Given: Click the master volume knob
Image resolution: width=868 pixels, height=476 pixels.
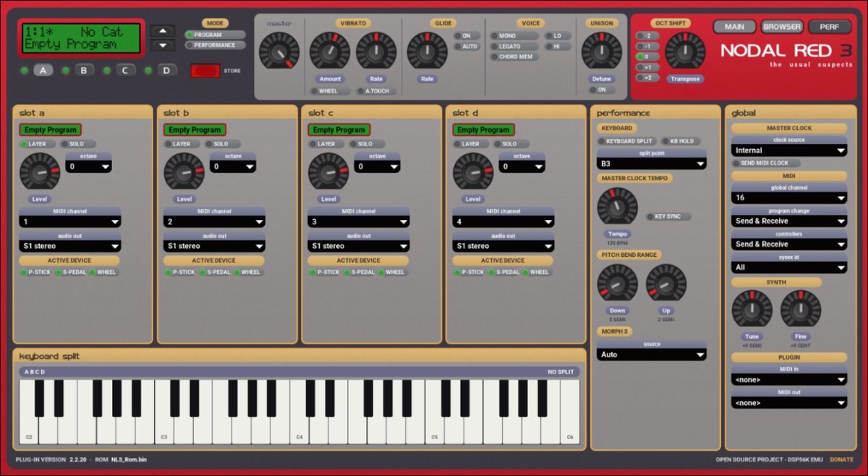Looking at the screenshot, I should [x=278, y=51].
